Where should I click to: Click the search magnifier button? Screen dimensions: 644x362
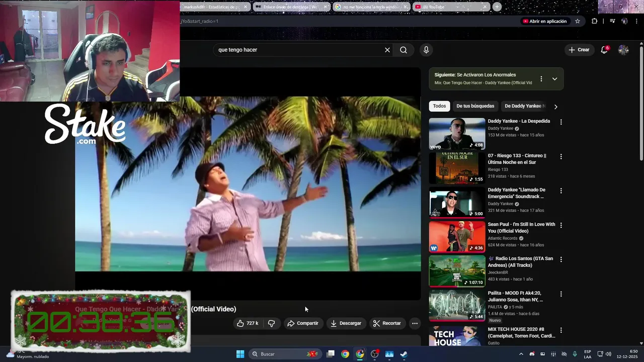404,50
